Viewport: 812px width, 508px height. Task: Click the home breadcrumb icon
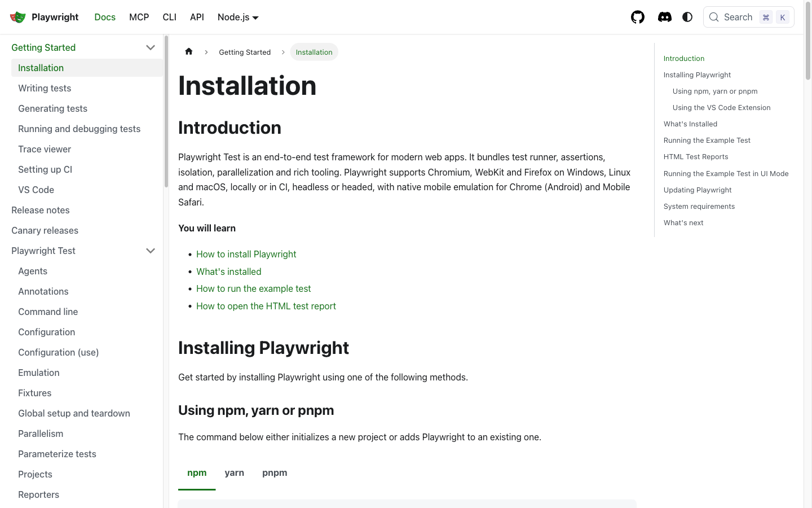(x=189, y=51)
